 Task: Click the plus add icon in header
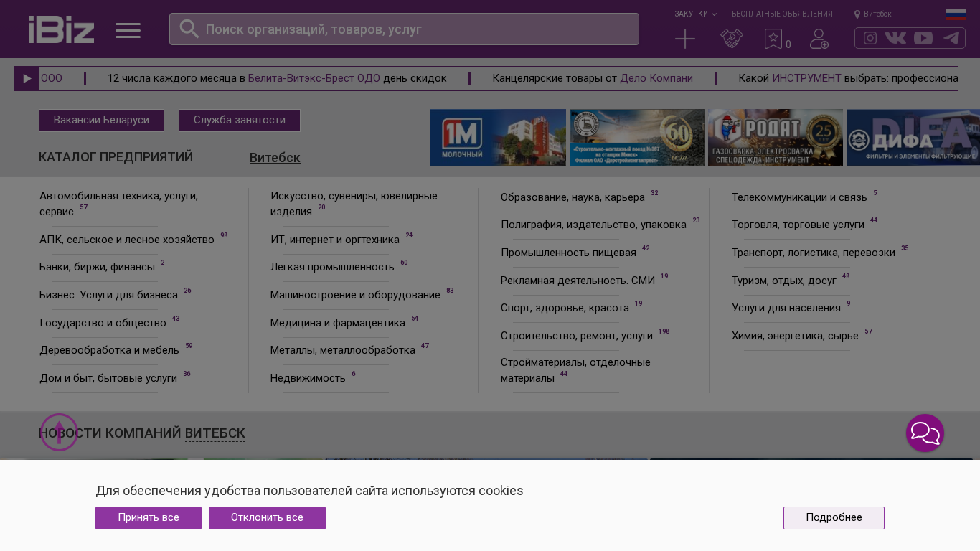[x=685, y=39]
